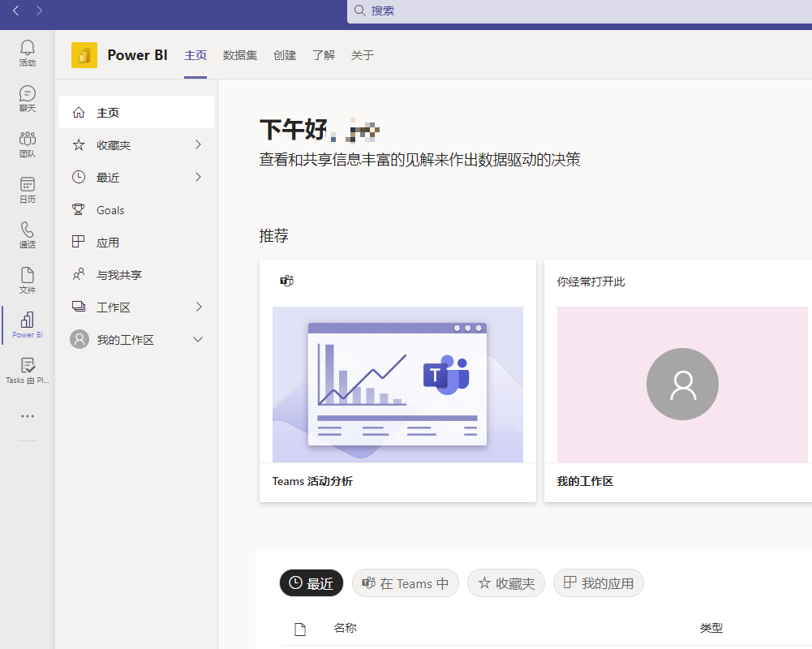The width and height of the screenshot is (812, 649).
Task: Switch to the 主页 tab
Action: coord(195,55)
